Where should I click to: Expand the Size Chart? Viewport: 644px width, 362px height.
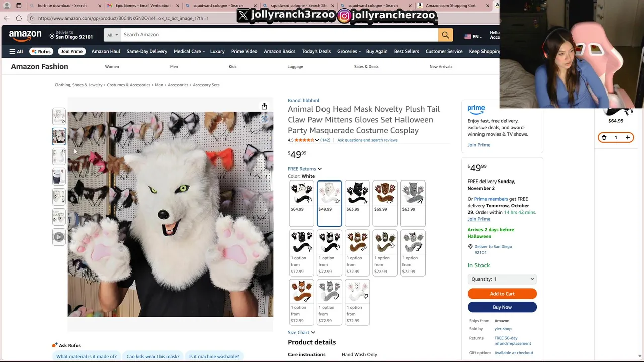pyautogui.click(x=301, y=333)
